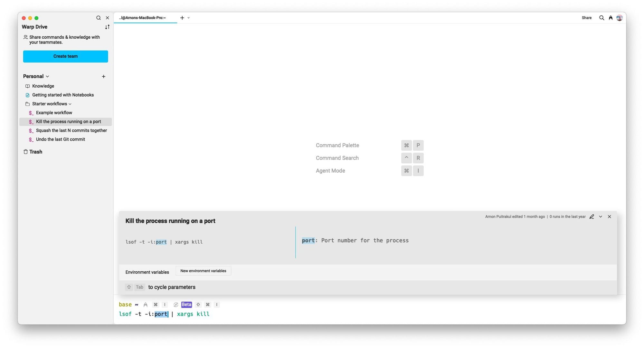
Task: Open the user profile avatar menu
Action: coord(619,18)
